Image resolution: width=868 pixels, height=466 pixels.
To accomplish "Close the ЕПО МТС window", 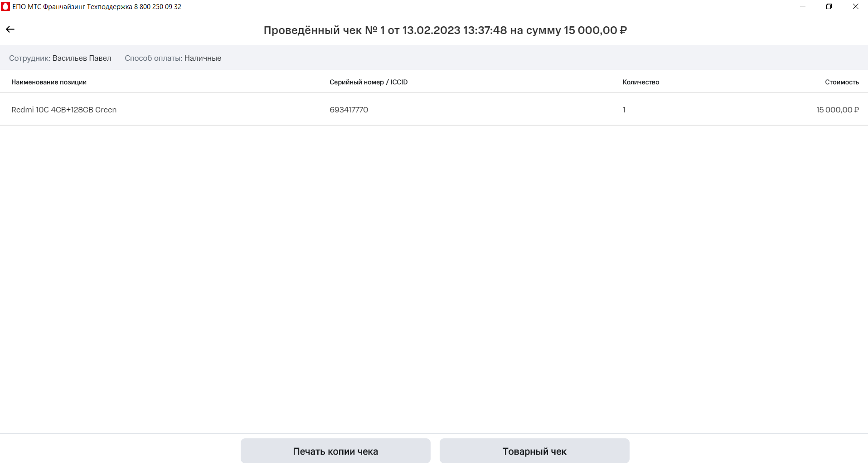I will tap(855, 6).
